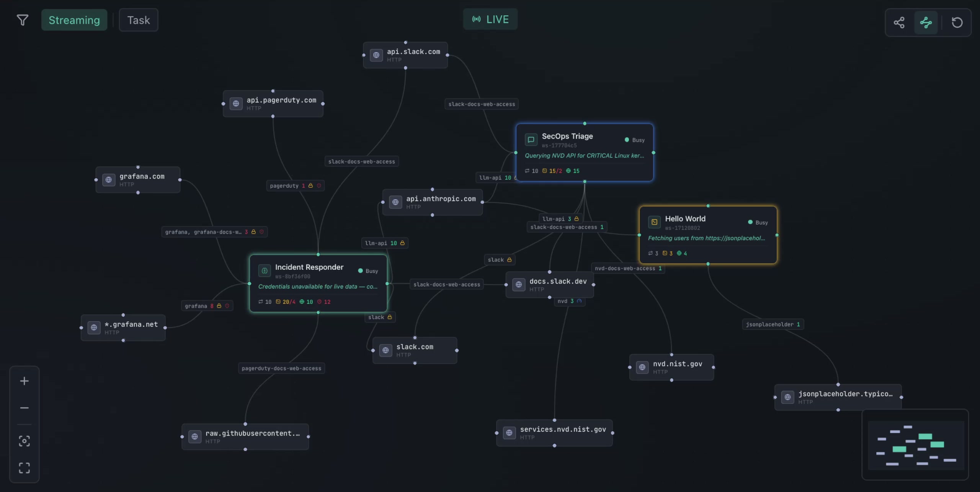Toggle the LIVE streaming indicator

490,19
